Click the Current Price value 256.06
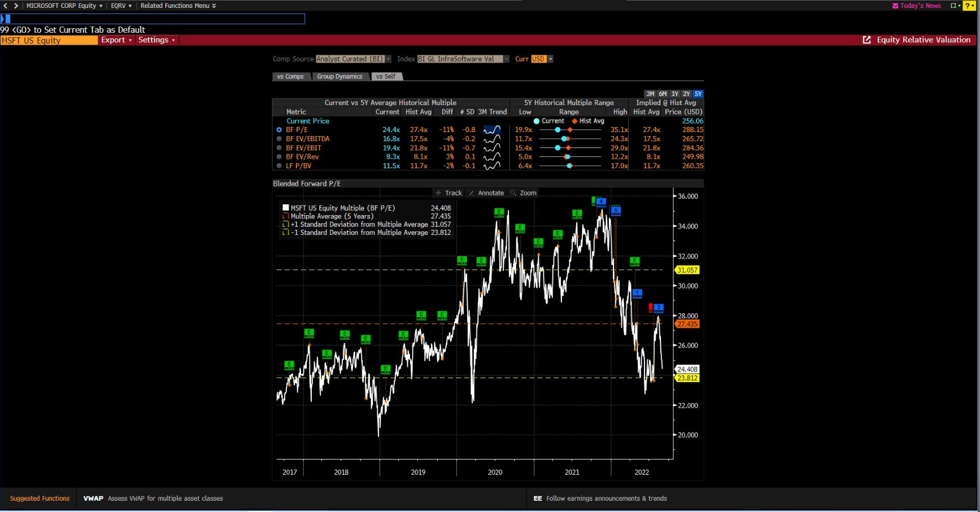The height and width of the screenshot is (512, 980). click(x=692, y=121)
